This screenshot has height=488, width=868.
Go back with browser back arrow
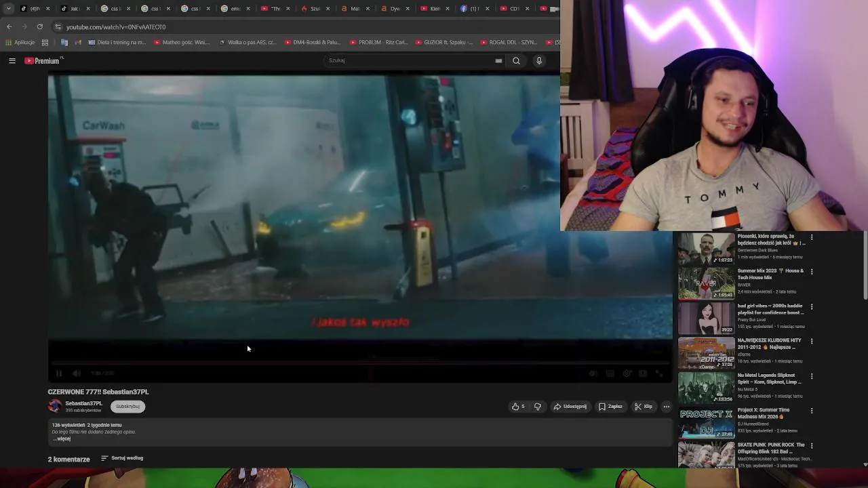9,26
